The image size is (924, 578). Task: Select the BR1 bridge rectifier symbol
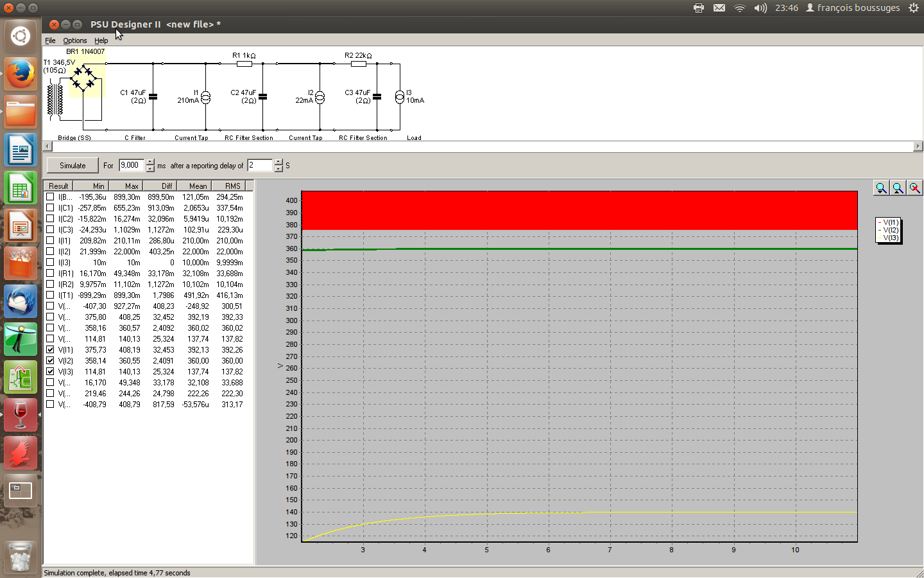83,78
